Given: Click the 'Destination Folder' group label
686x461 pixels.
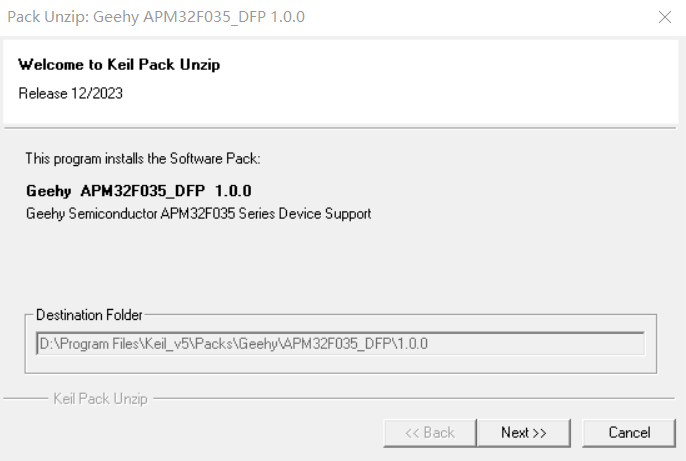Looking at the screenshot, I should [89, 314].
